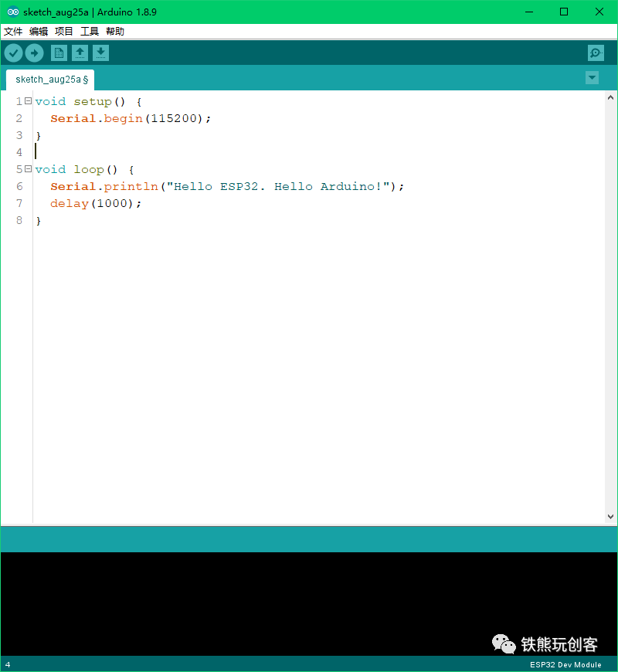Click the Upload arrow button
Viewport: 618px width, 672px height.
pyautogui.click(x=34, y=53)
